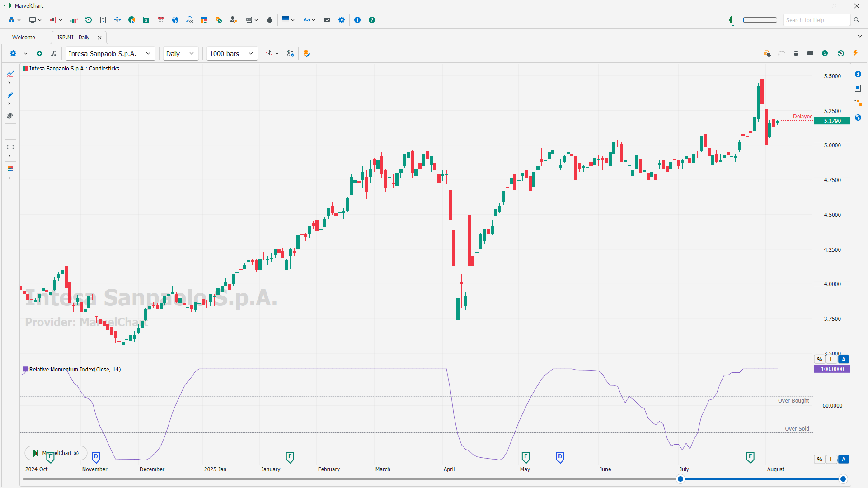Open the document list icon in main toolbar
This screenshot has height=488, width=868.
[103, 20]
